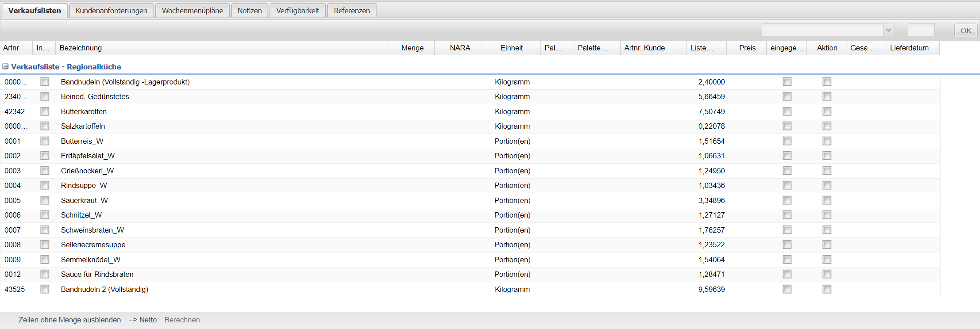980x329 pixels.
Task: Collapse the Verkaufsliste - Regionalküche group
Action: coord(5,67)
